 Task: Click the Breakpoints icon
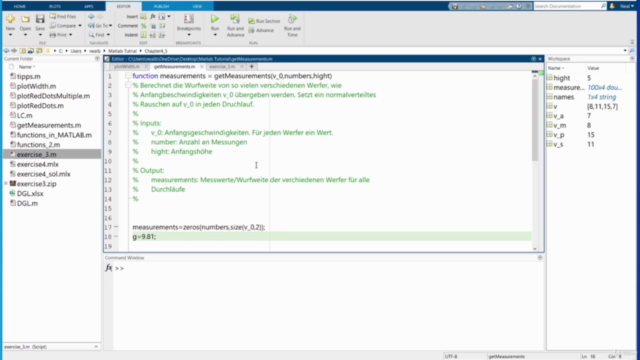click(189, 19)
